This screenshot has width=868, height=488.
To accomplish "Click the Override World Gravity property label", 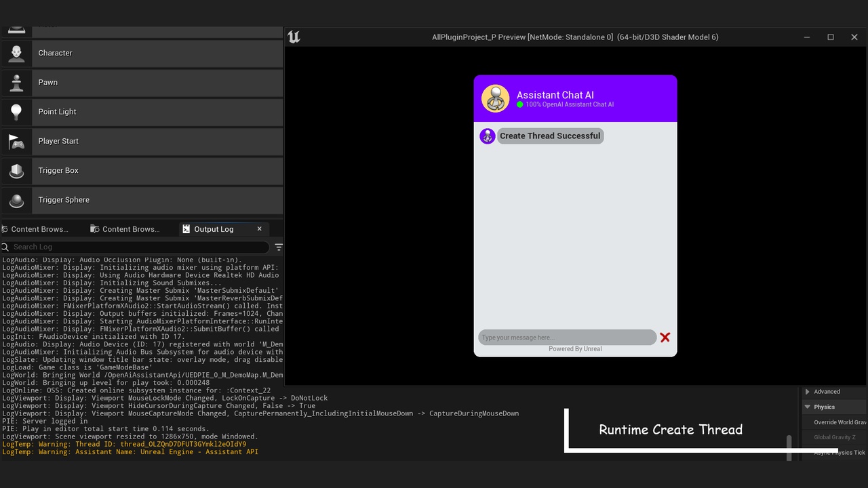I will tap(840, 422).
